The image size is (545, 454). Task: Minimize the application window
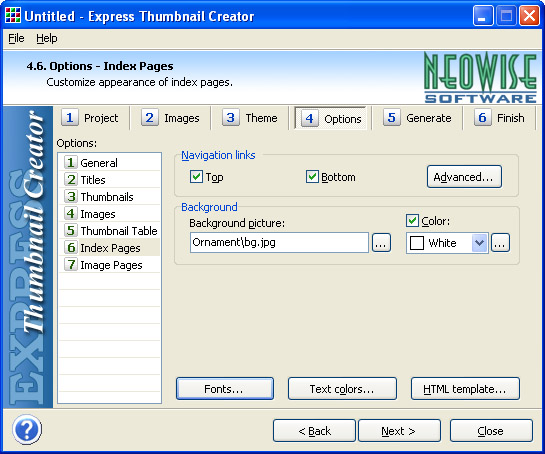coord(482,16)
